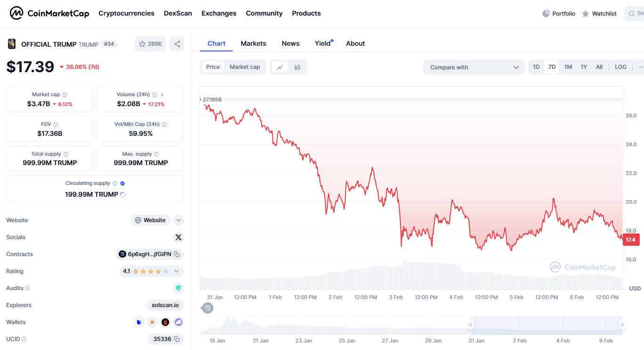This screenshot has height=350, width=644.
Task: Copy the UCID 35336
Action: tap(177, 339)
